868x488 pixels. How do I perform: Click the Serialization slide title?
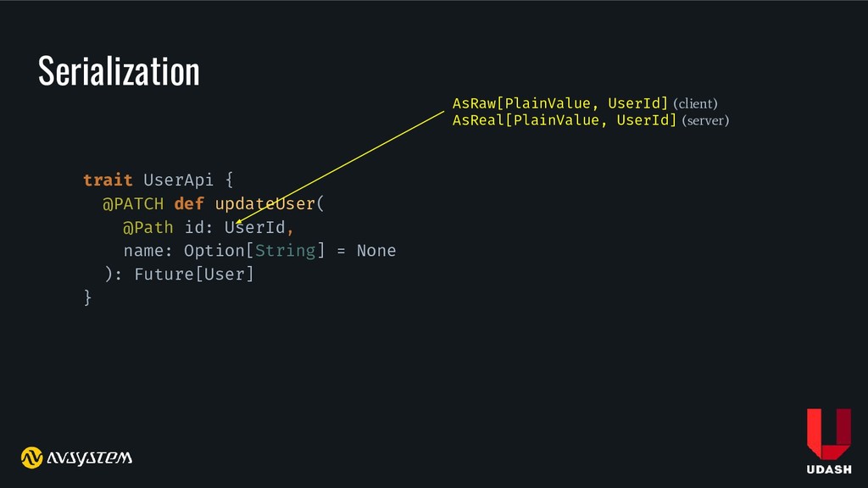pyautogui.click(x=119, y=71)
